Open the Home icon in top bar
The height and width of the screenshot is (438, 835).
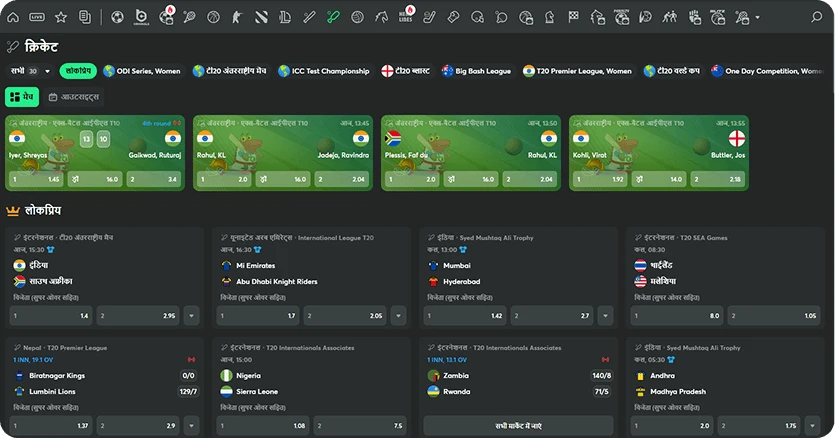coord(13,17)
